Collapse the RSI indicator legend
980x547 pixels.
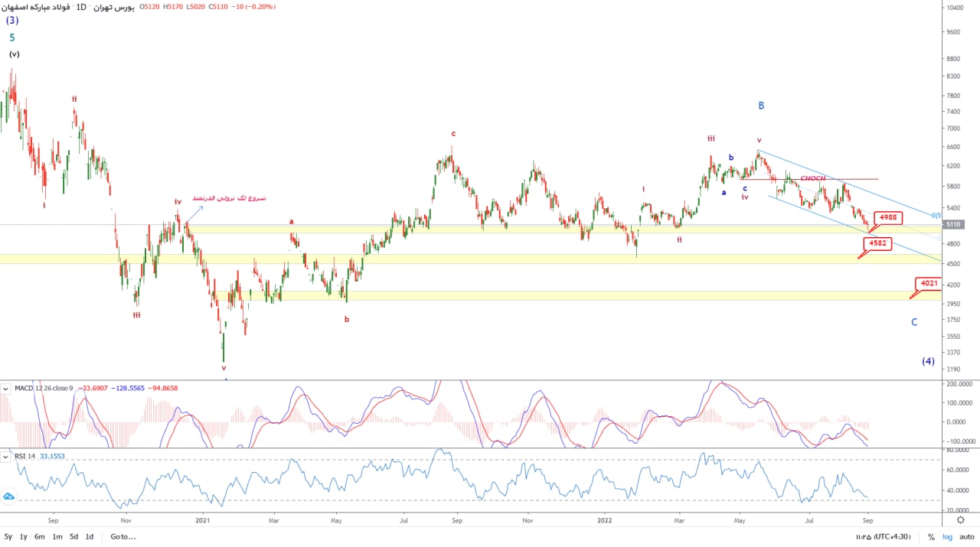7,457
